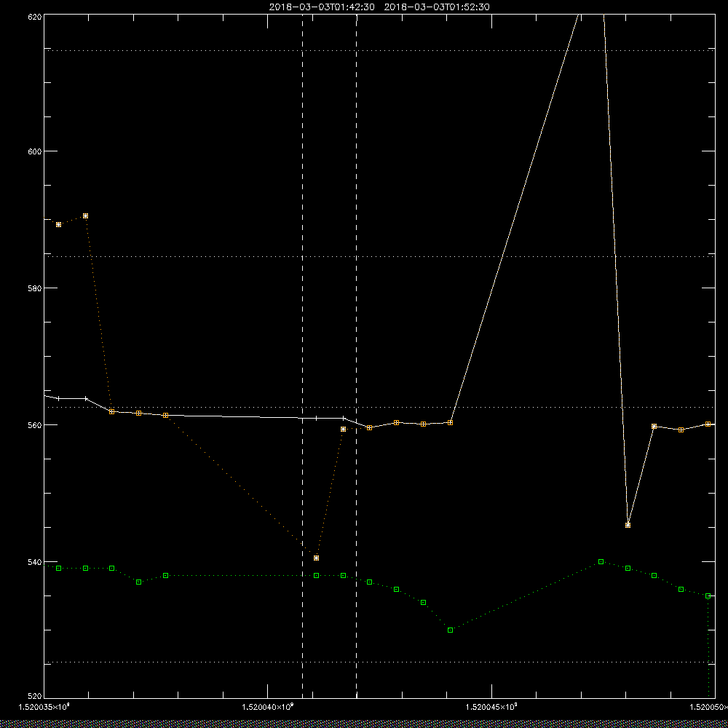Click the 2018-03-03T01:42:30 start timestamp in title
The height and width of the screenshot is (728, 728).
322,7
